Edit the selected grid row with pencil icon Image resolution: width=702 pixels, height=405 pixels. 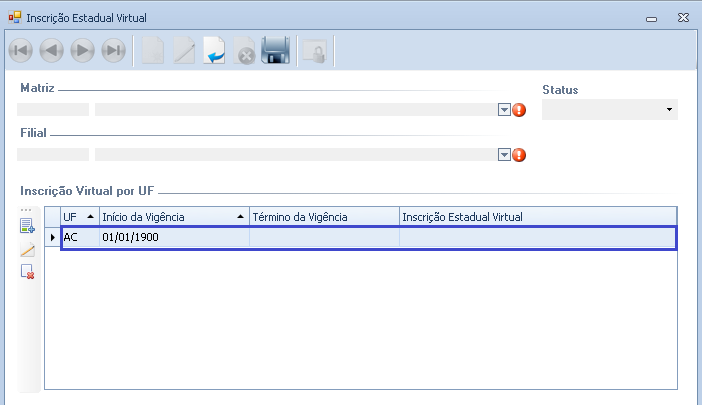point(27,250)
